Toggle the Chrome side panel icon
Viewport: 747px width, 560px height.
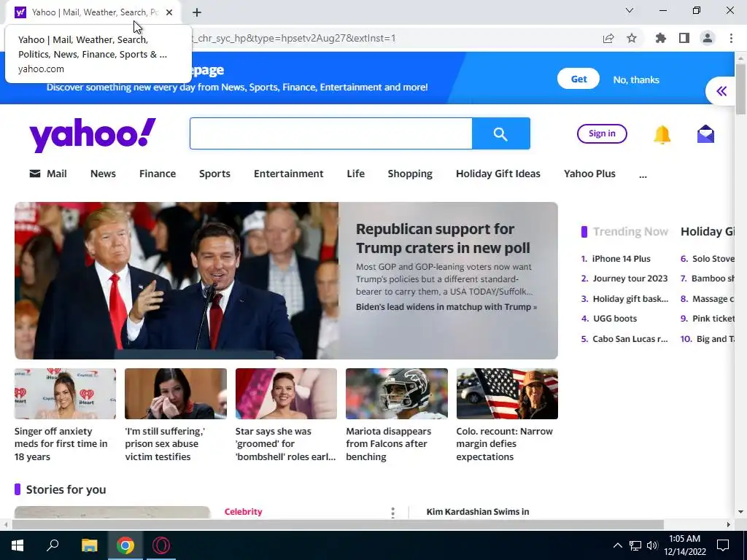(684, 38)
